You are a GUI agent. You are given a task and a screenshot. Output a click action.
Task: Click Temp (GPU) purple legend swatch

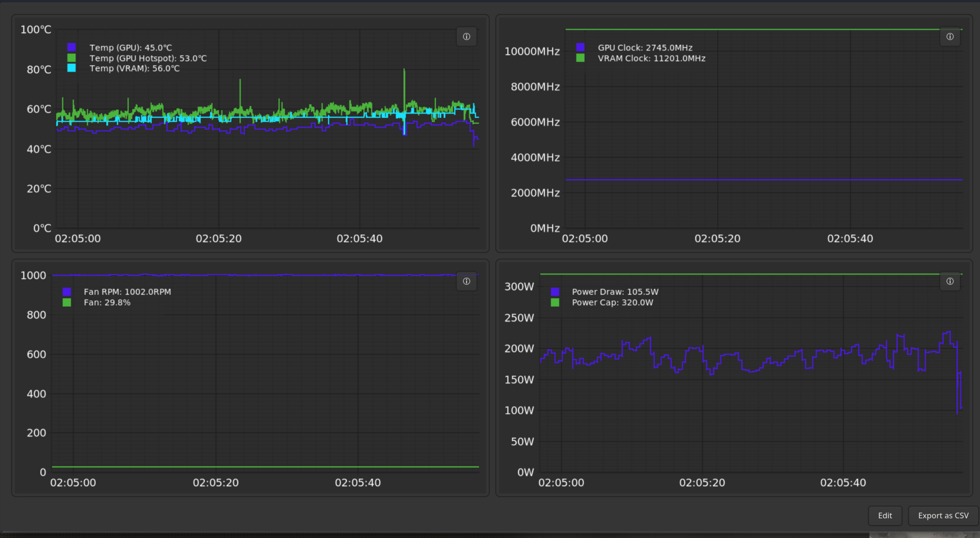coord(72,47)
